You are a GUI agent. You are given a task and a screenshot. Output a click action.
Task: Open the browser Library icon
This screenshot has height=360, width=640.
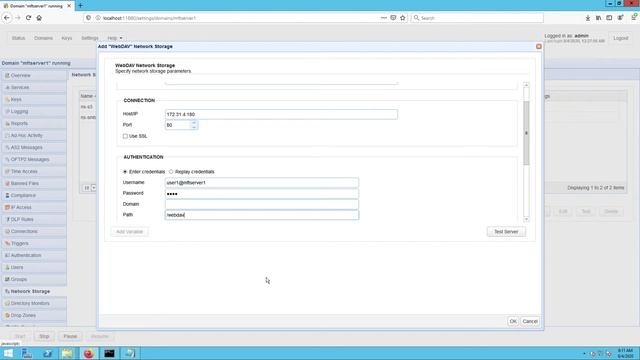point(598,18)
